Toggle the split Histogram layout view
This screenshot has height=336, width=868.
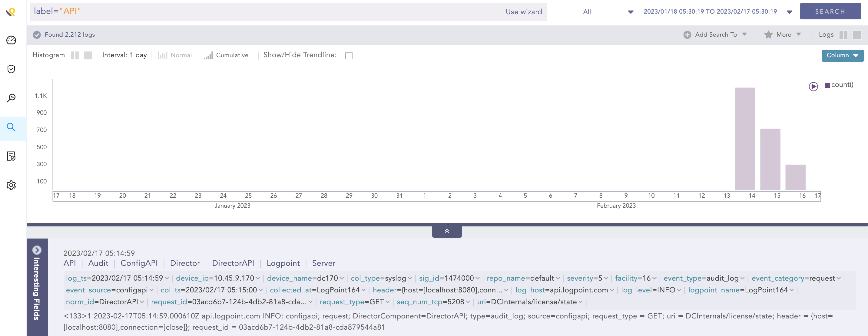[x=75, y=55]
